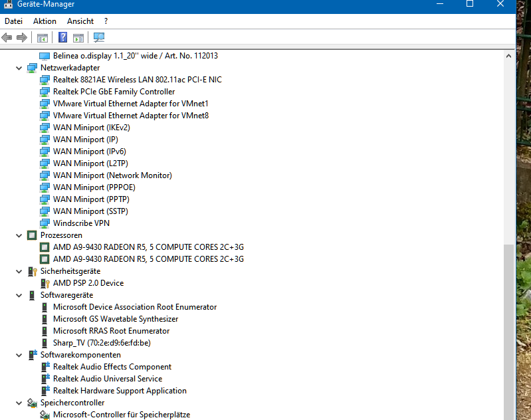This screenshot has width=531, height=420.
Task: Select WAN Miniport (PPPOE)
Action: 94,187
